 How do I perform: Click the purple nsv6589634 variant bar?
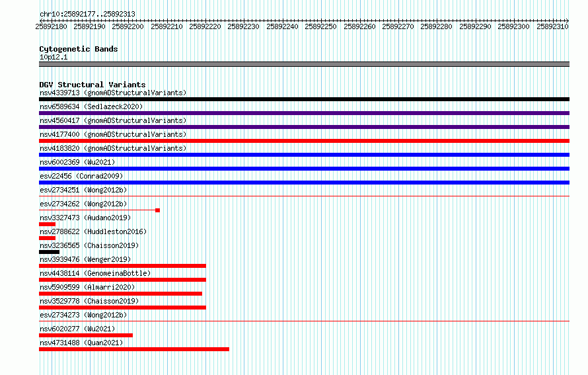304,113
